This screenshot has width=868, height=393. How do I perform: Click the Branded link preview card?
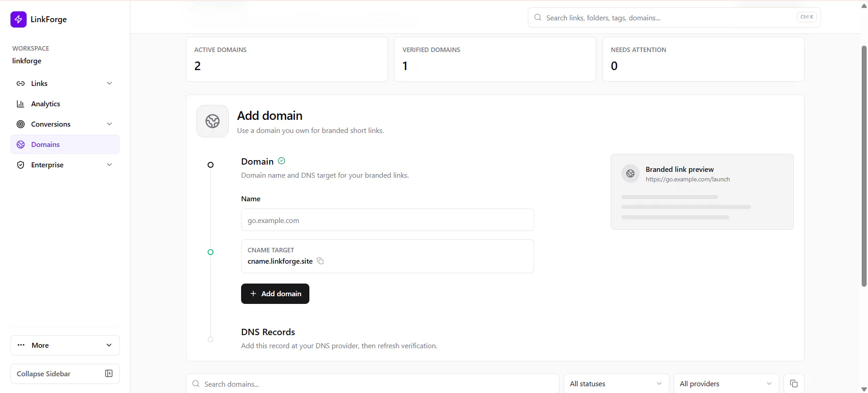(702, 192)
